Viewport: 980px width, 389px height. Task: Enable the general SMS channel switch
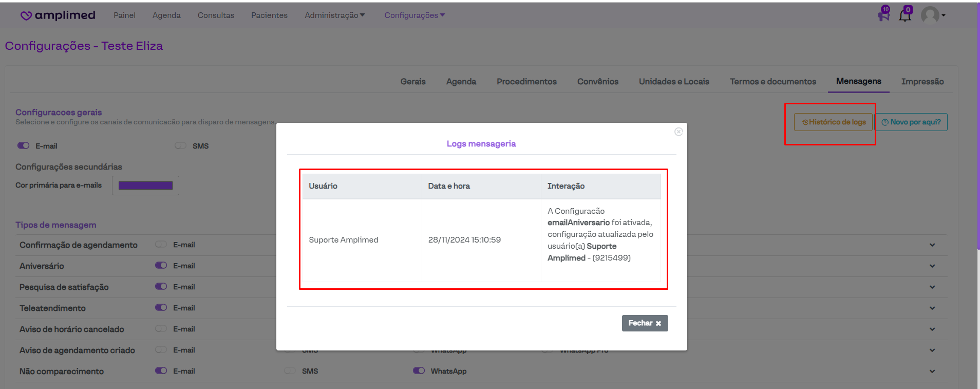click(x=180, y=146)
